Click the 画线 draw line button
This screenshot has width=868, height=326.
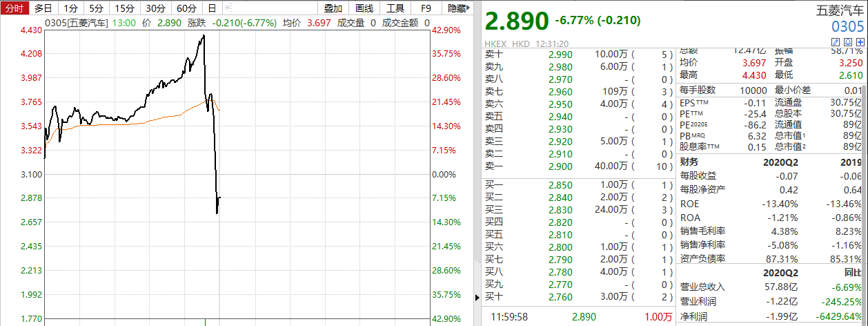[x=364, y=8]
